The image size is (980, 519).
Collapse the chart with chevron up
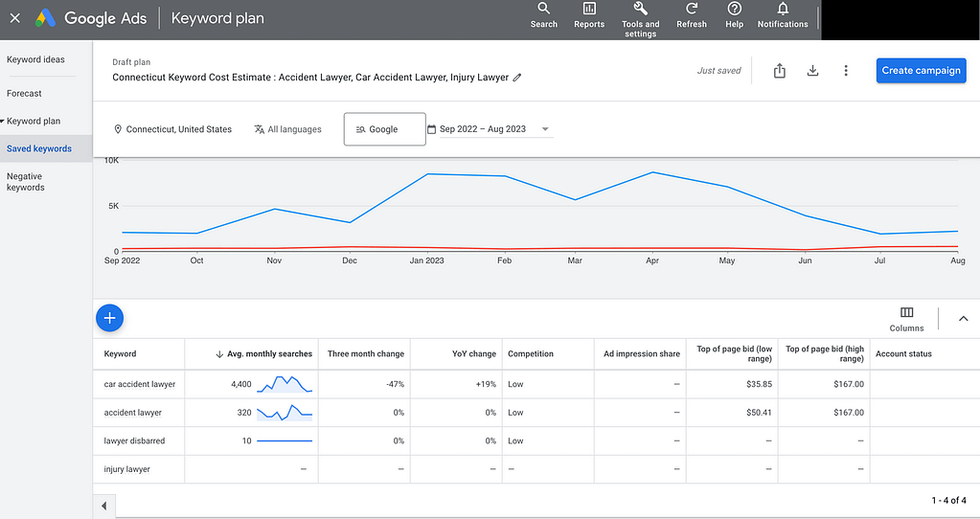(963, 319)
